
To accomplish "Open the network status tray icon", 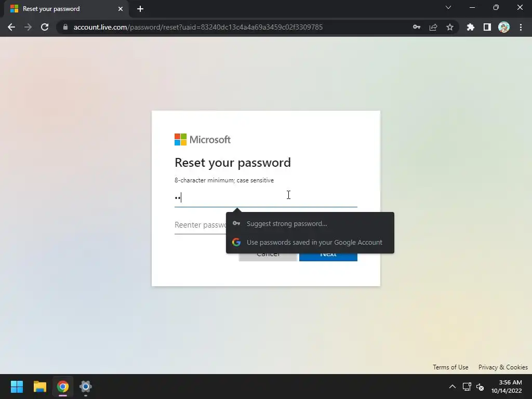I will click(467, 387).
